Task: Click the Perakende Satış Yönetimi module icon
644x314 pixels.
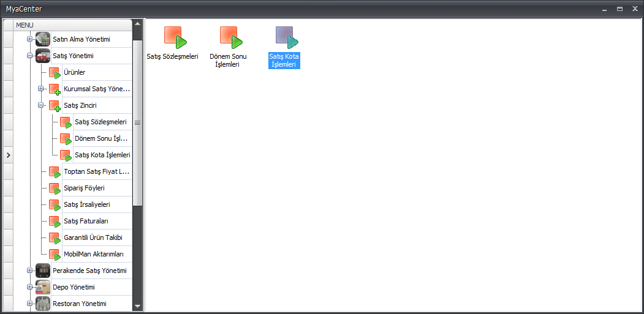Action: pos(43,271)
